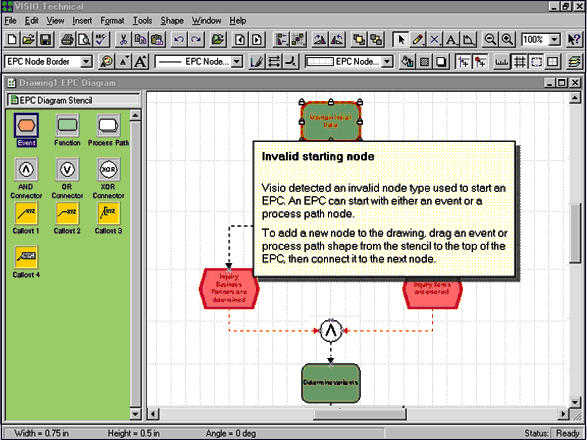Click the Invalid starting node heading

click(318, 156)
